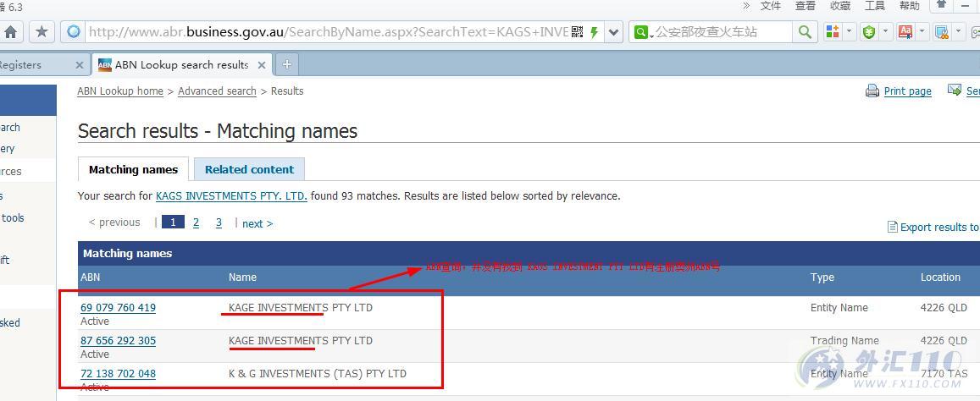Close the Registers tab
This screenshot has height=401, width=980.
80,65
